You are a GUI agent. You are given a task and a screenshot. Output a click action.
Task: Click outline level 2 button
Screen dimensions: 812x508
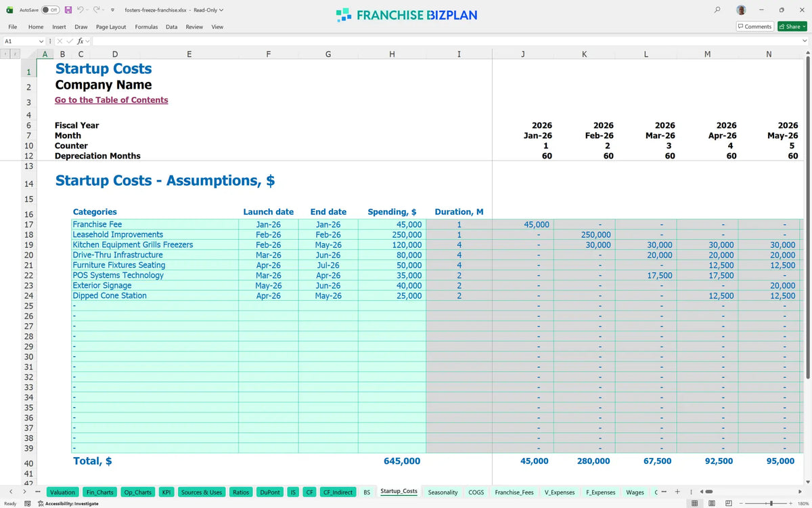coord(15,54)
